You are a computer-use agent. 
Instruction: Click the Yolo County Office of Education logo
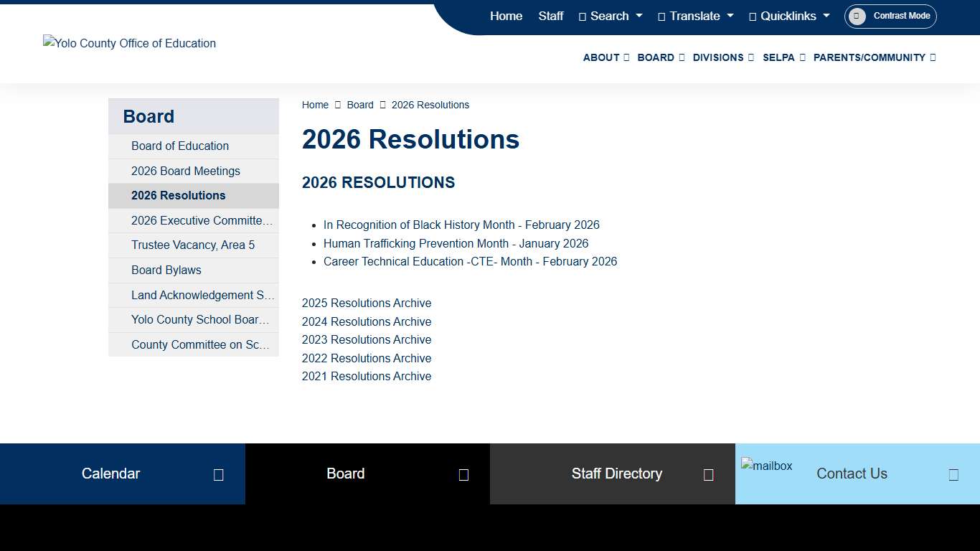click(x=129, y=43)
